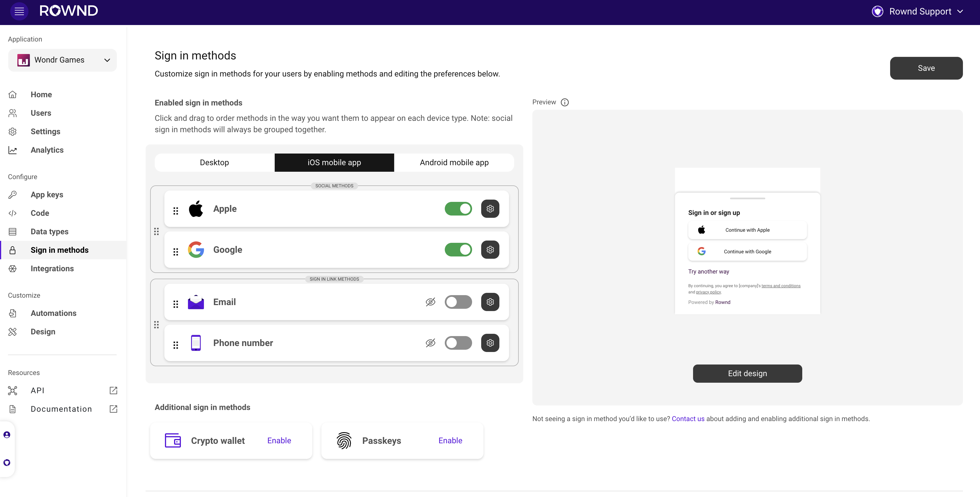
Task: Toggle Google sign-in off
Action: [x=458, y=249]
